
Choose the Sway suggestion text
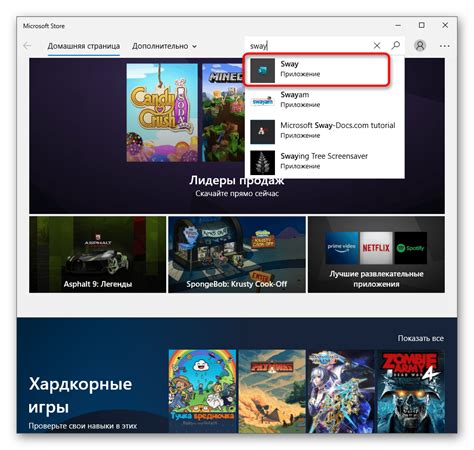pos(289,64)
